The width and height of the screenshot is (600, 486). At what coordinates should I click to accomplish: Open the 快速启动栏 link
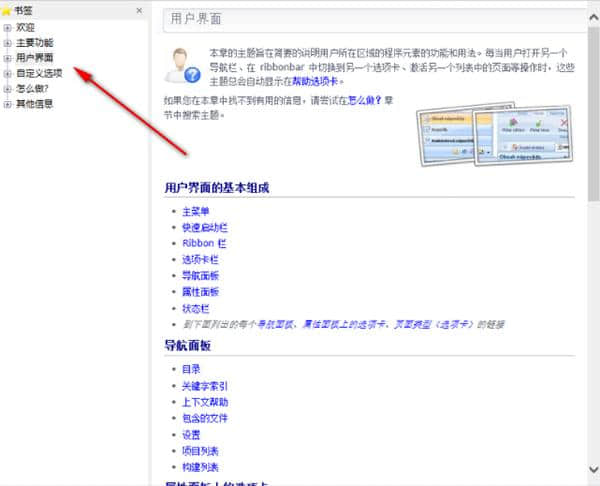tap(203, 227)
